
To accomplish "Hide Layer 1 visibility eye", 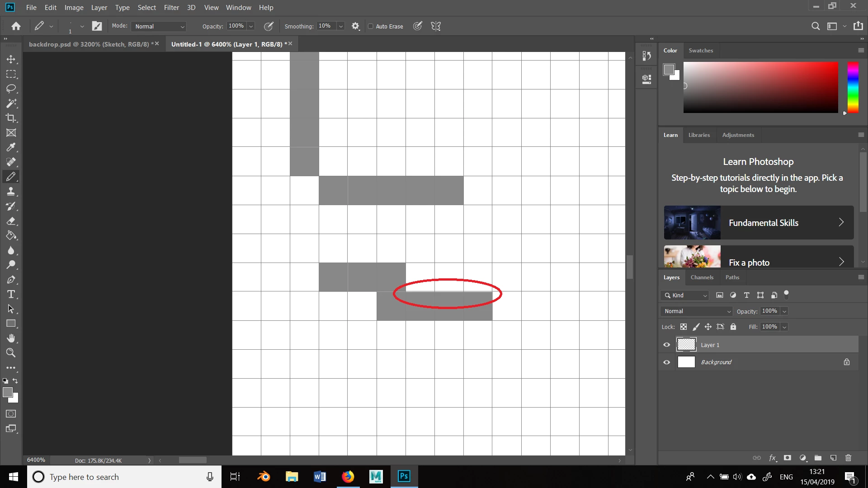I will [666, 345].
